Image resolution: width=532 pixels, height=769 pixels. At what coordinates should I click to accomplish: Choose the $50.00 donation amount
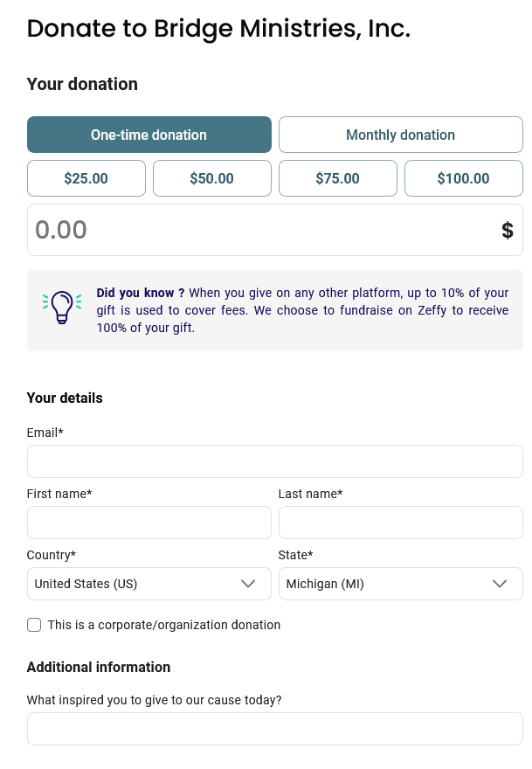point(212,178)
